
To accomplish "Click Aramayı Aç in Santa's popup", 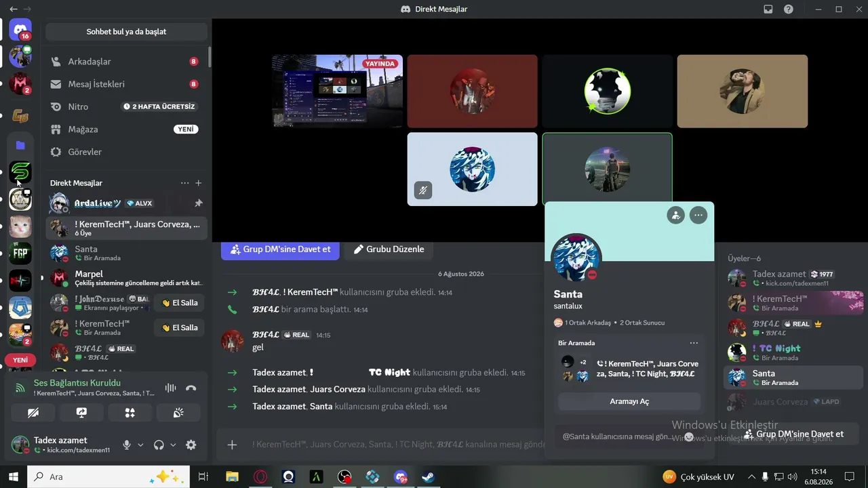I will click(x=629, y=401).
